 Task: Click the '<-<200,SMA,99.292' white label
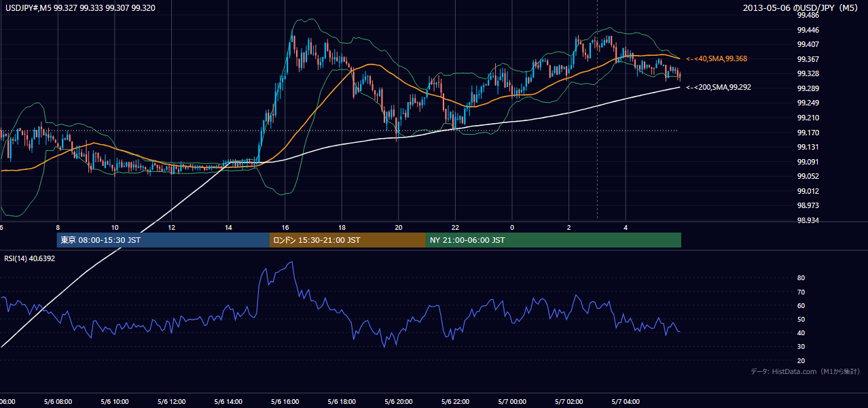coord(719,88)
